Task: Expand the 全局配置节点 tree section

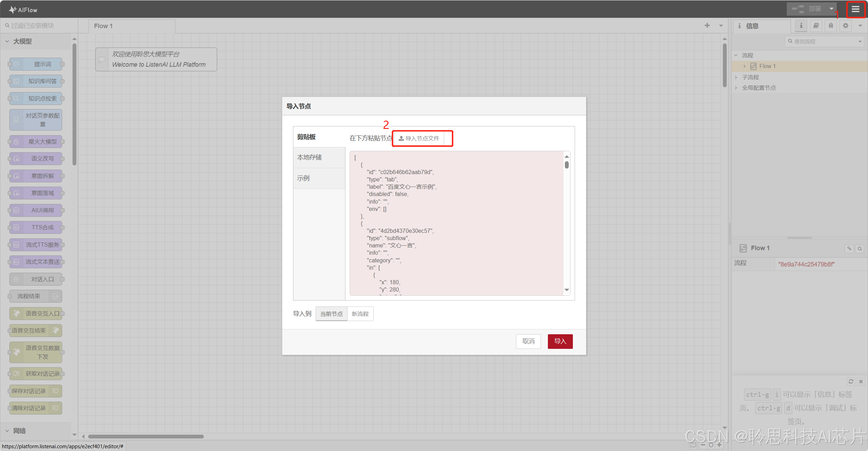Action: pyautogui.click(x=736, y=88)
